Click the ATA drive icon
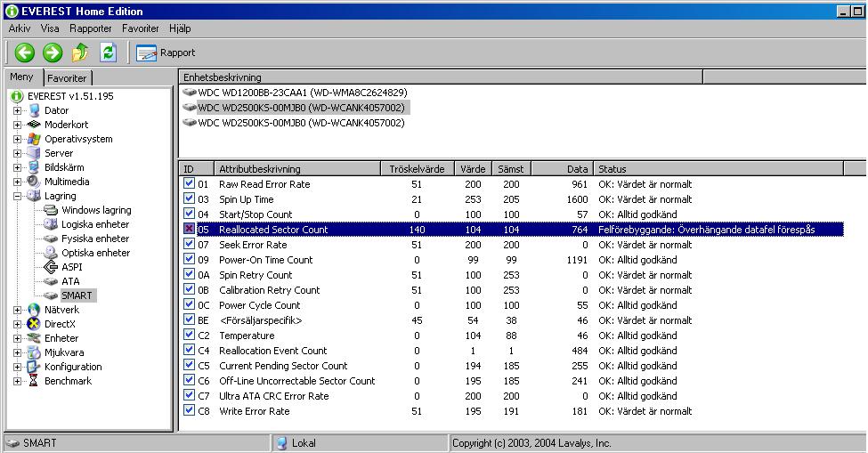The image size is (868, 453). [51, 281]
